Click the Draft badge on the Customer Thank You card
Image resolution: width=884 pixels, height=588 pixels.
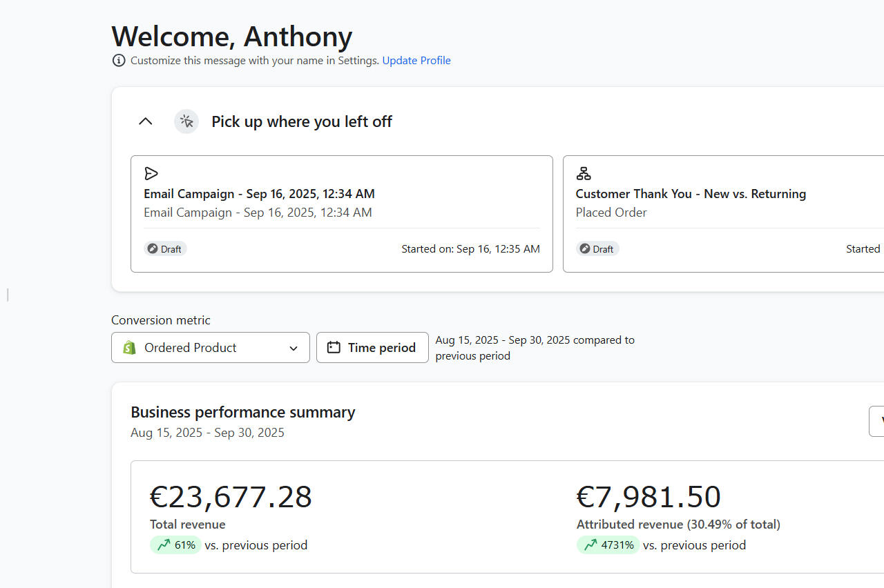[x=597, y=248]
